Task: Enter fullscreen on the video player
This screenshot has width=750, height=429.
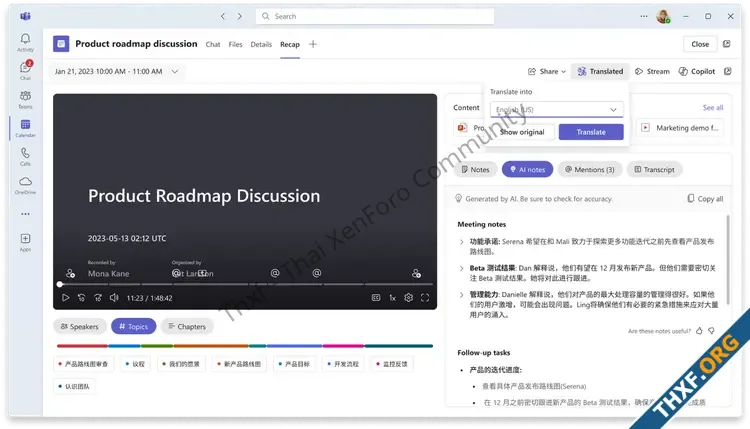Action: point(425,297)
